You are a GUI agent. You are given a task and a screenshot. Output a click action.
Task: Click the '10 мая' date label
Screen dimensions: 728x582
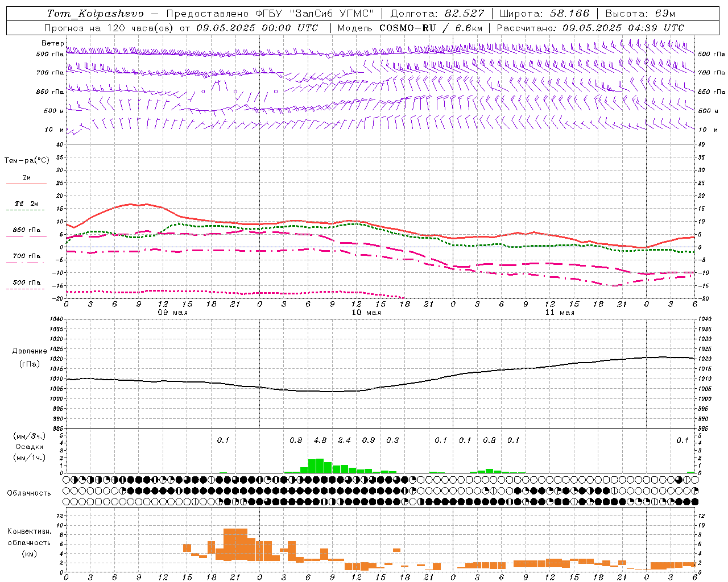[366, 313]
